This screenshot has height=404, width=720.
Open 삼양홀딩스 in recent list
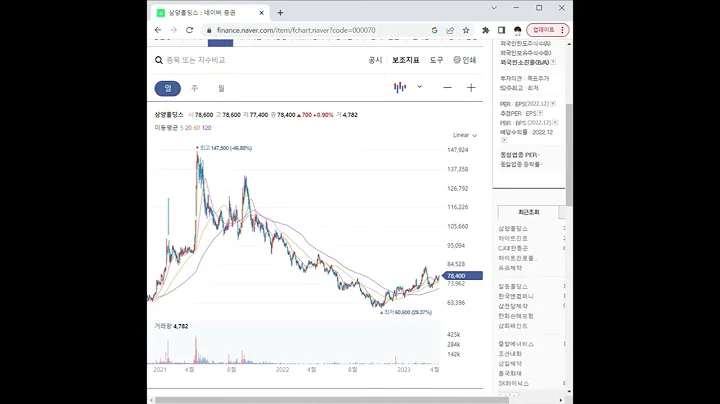pos(513,229)
